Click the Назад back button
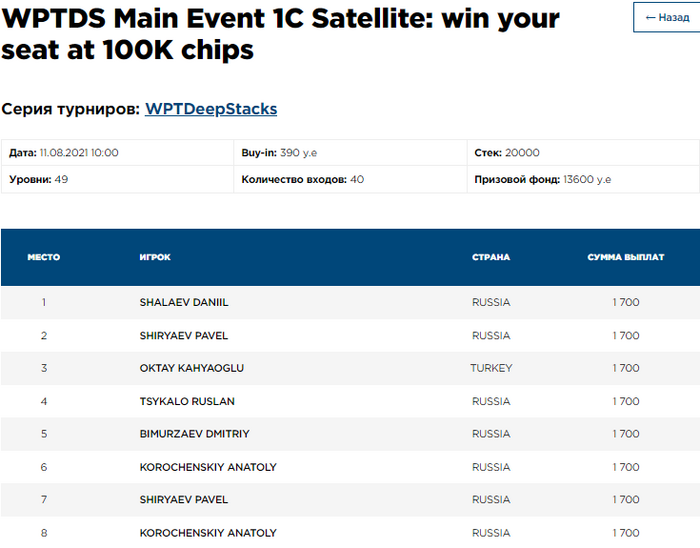700x548 pixels. coord(667,17)
